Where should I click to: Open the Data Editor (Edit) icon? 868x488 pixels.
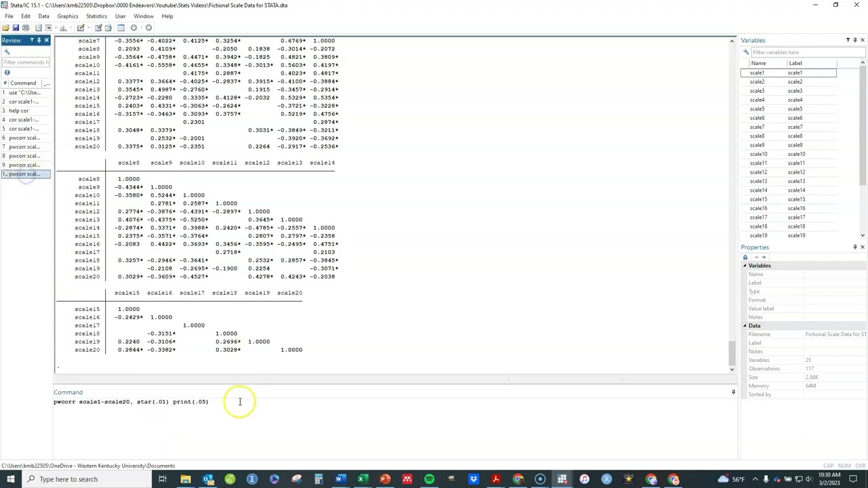pyautogui.click(x=98, y=28)
